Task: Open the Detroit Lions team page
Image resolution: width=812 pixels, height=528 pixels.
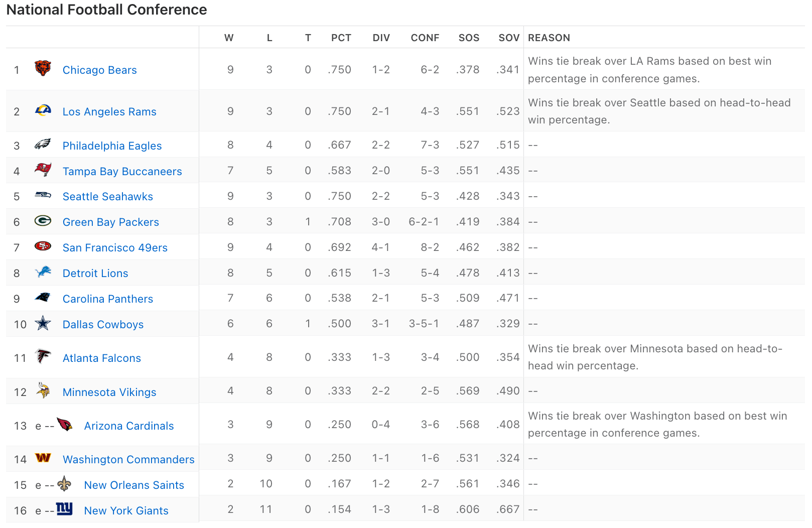Action: [x=95, y=274]
